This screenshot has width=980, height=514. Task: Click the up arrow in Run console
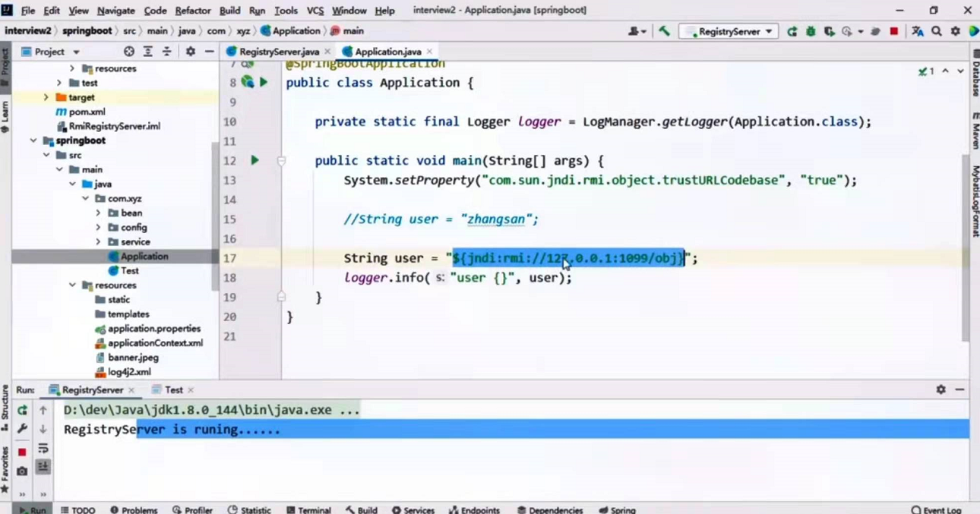click(x=43, y=410)
